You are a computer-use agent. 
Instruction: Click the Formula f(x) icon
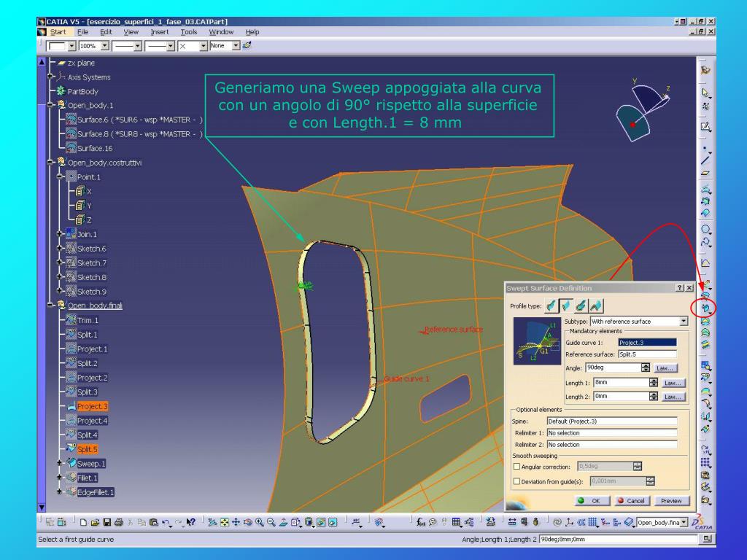(x=420, y=522)
